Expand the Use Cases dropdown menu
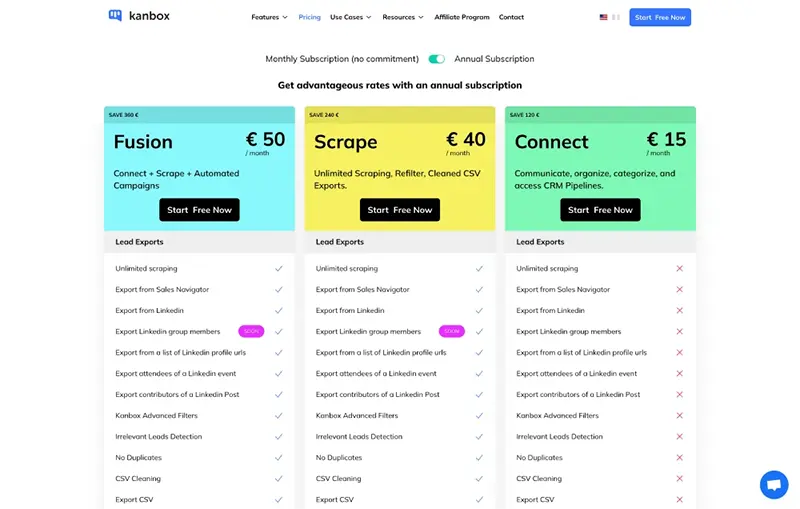 click(x=350, y=17)
